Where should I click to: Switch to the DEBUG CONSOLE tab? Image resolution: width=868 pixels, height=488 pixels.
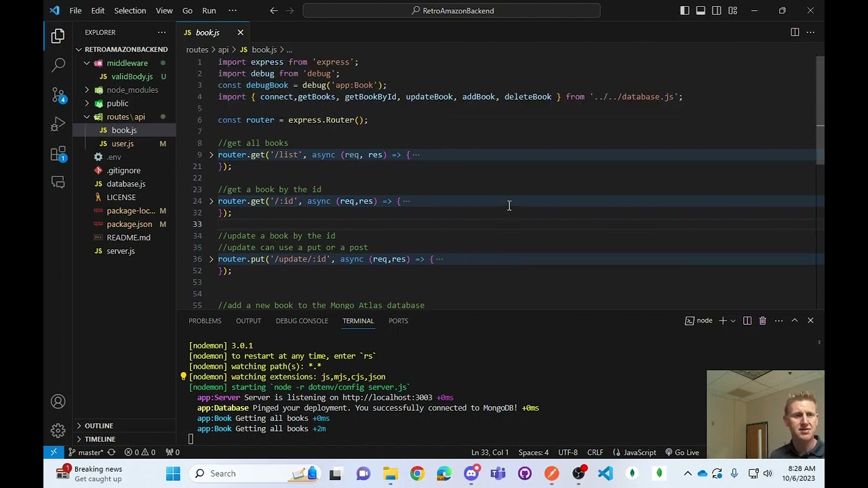pos(302,321)
